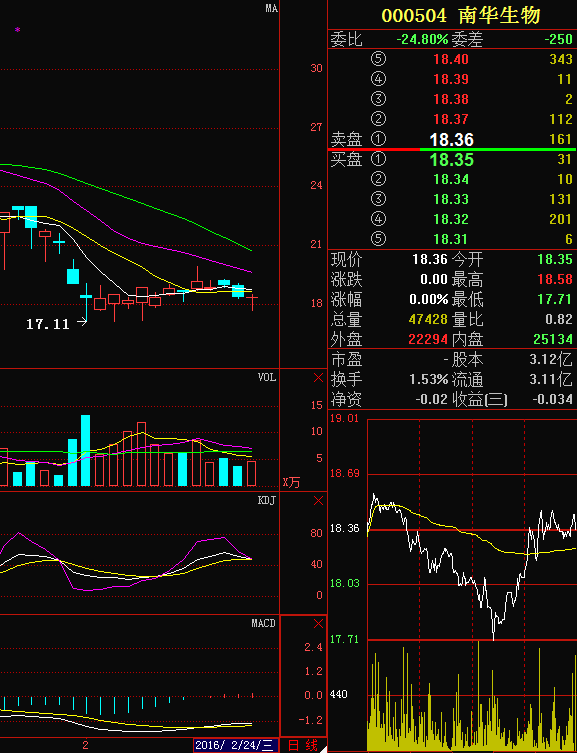The height and width of the screenshot is (753, 577).
Task: Click the X万 volume unit label
Action: tap(291, 482)
